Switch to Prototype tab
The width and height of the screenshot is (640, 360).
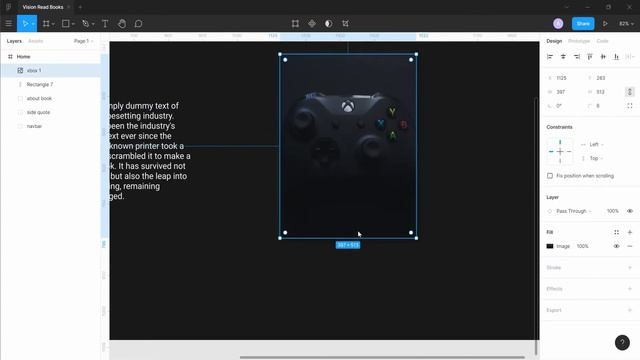coord(579,41)
